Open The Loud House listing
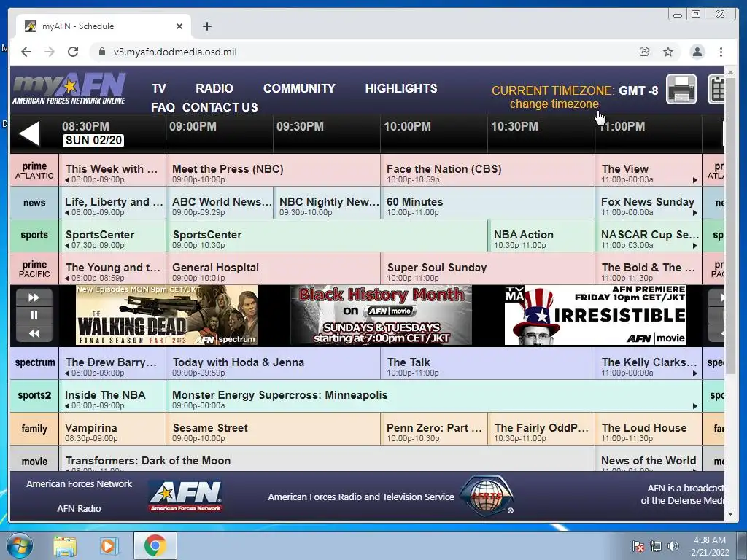Image resolution: width=747 pixels, height=560 pixels. (649, 429)
